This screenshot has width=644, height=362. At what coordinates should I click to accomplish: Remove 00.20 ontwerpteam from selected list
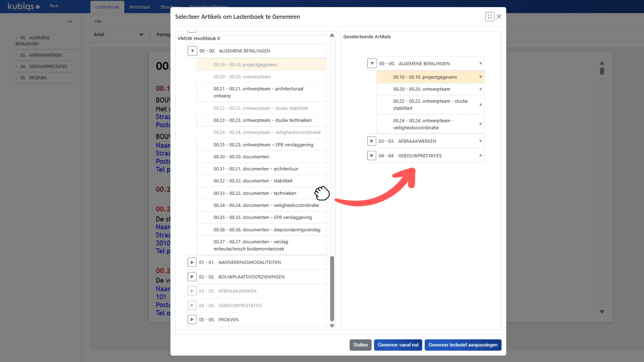(x=480, y=89)
